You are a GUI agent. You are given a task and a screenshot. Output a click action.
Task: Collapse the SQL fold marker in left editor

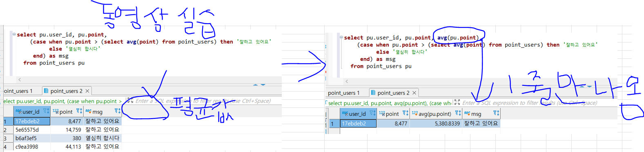[14, 34]
